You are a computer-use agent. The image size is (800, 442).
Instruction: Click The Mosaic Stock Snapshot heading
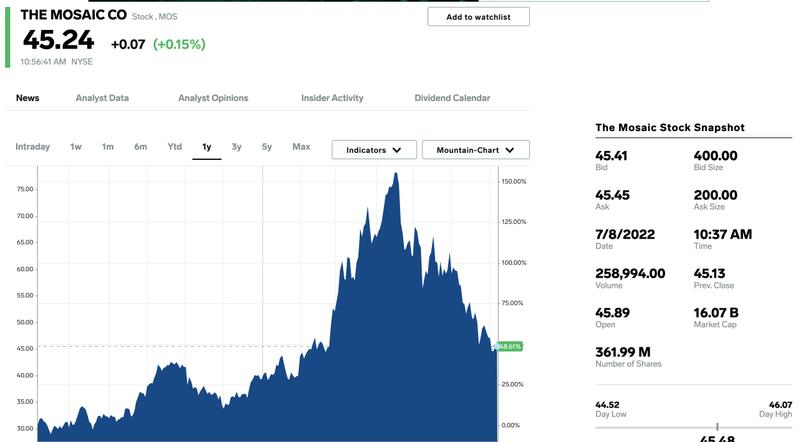[x=670, y=128]
